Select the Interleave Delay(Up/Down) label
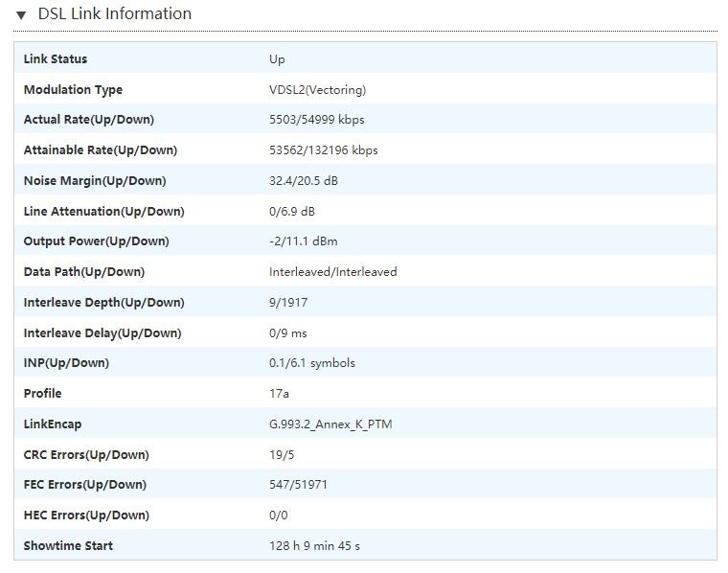Image resolution: width=728 pixels, height=573 pixels. [x=102, y=332]
